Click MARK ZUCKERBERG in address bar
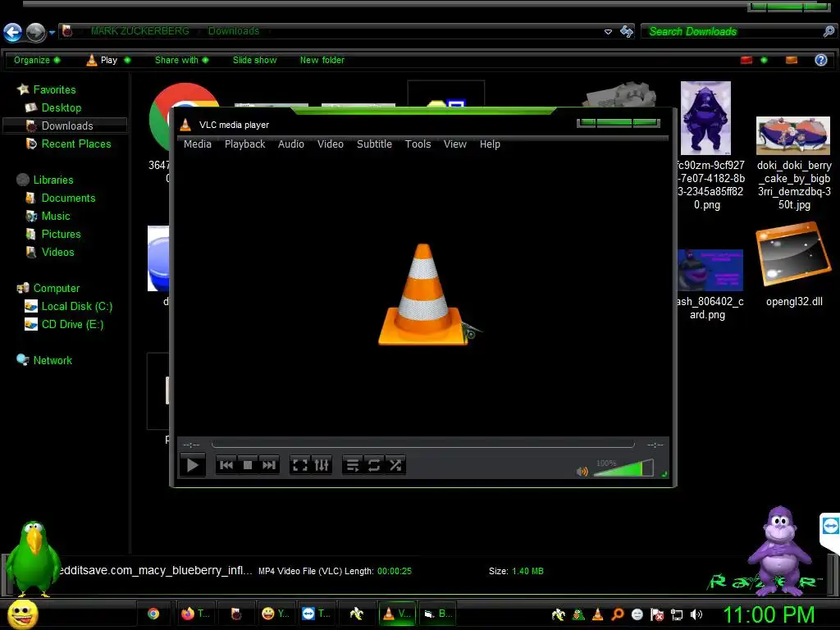 pyautogui.click(x=139, y=31)
